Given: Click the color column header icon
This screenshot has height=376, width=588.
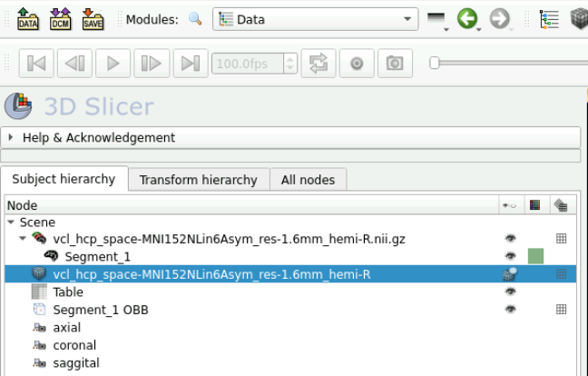Looking at the screenshot, I should click(x=534, y=205).
